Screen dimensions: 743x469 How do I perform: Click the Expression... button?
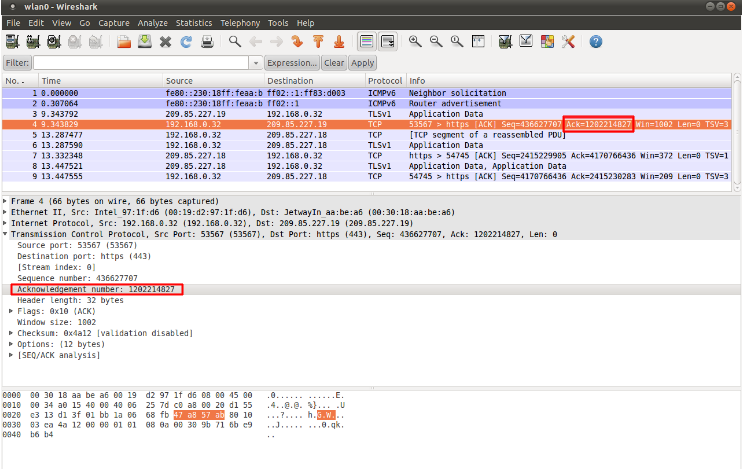tap(292, 63)
